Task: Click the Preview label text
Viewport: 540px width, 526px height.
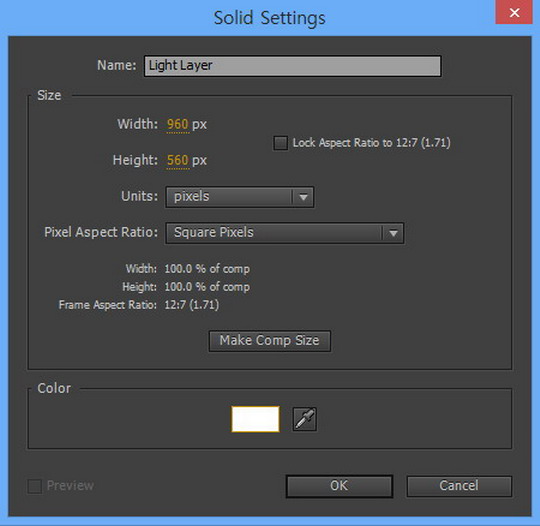Action: pyautogui.click(x=70, y=486)
